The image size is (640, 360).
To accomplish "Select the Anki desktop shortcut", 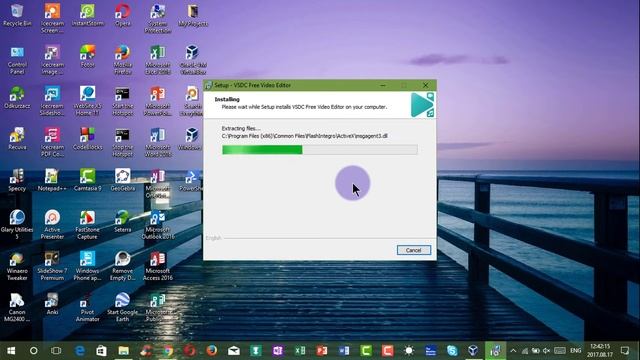I will click(x=52, y=304).
